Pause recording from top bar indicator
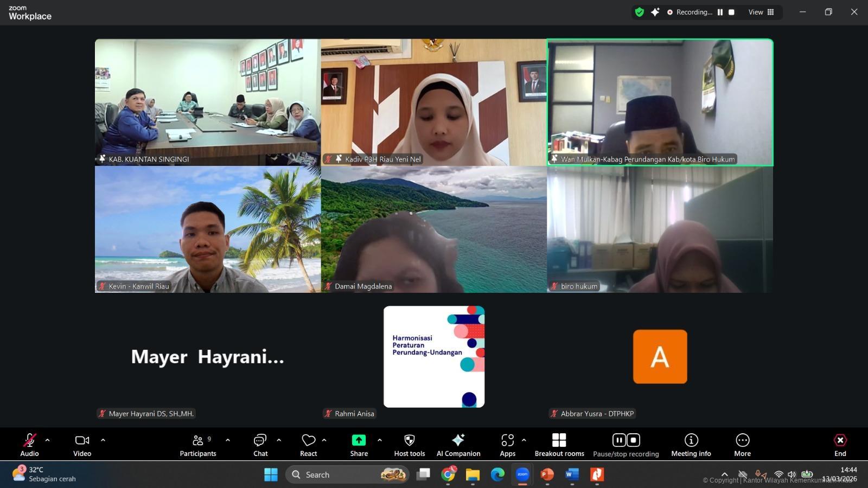 pyautogui.click(x=720, y=12)
